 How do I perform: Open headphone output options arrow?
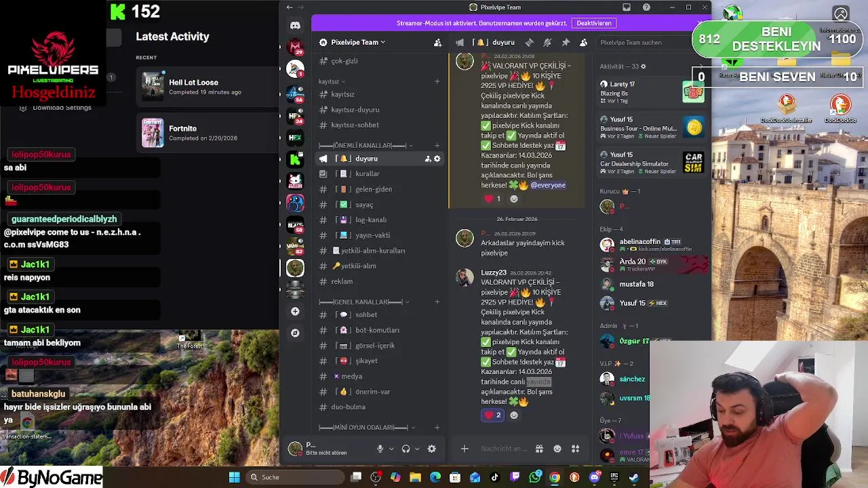[x=417, y=449]
